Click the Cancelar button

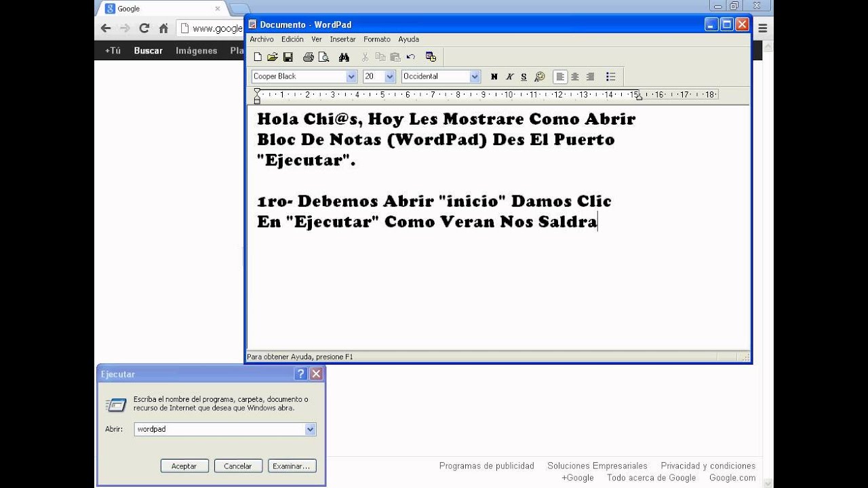[x=238, y=466]
